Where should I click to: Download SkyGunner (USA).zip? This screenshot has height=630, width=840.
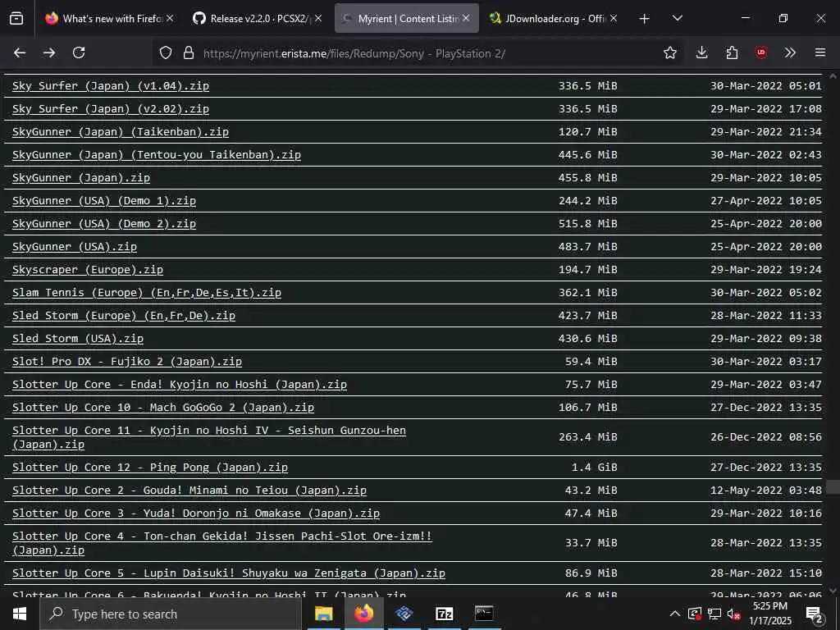point(75,247)
